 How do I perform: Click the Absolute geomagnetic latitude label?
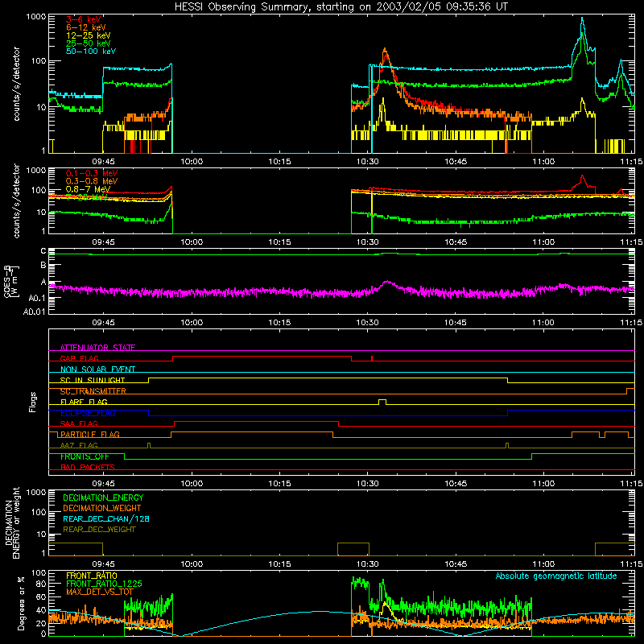556,576
